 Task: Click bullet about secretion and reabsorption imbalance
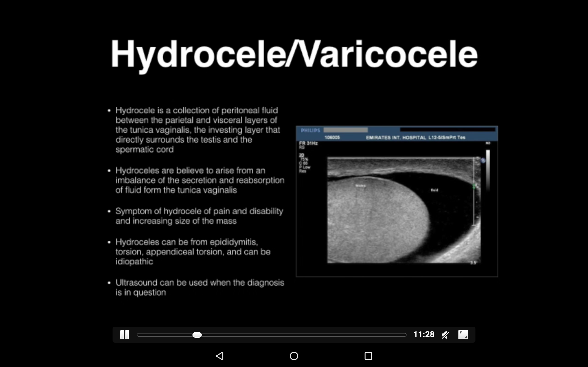200,180
